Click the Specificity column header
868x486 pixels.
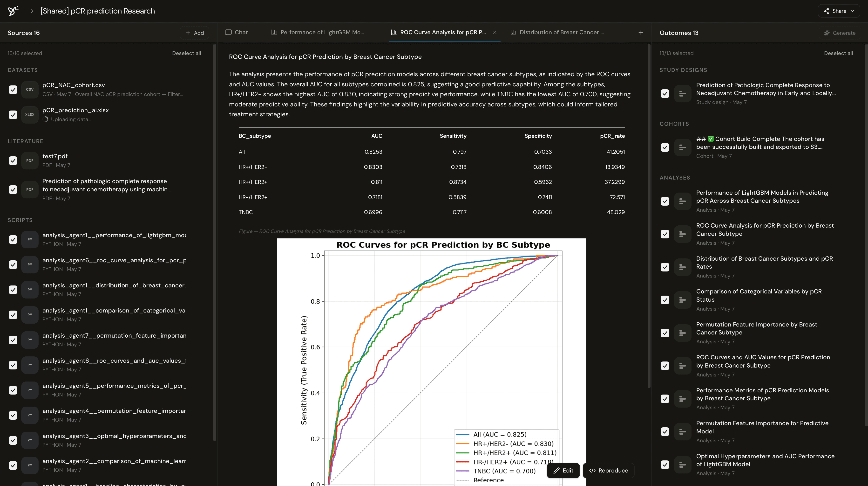click(538, 136)
